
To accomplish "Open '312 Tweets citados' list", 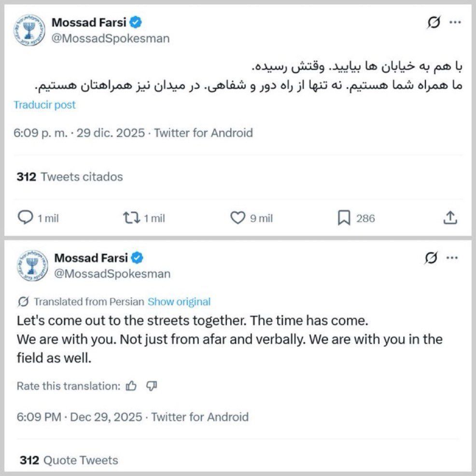I will click(70, 177).
